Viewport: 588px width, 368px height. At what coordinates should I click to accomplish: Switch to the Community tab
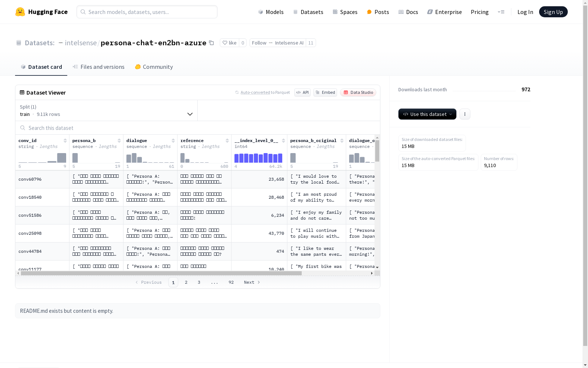(154, 67)
